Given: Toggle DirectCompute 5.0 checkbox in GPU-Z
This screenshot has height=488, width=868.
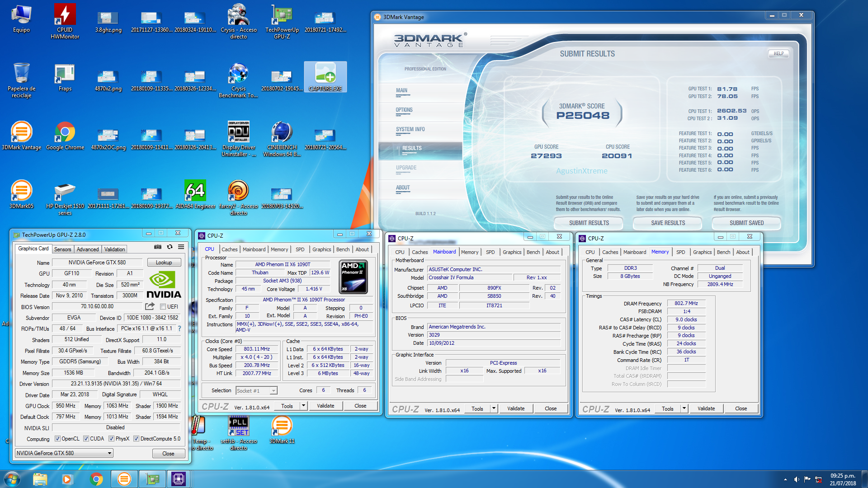Looking at the screenshot, I should pos(136,439).
